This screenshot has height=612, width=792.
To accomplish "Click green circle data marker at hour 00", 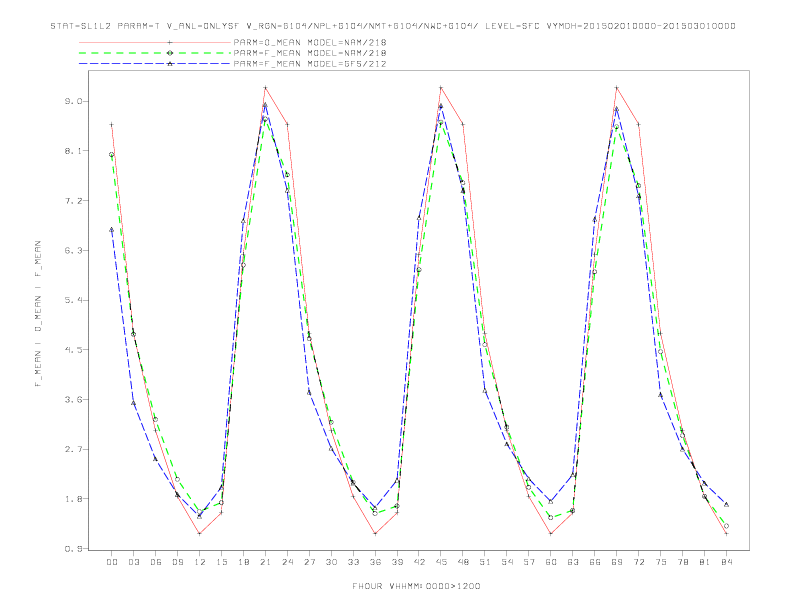I will click(x=112, y=155).
